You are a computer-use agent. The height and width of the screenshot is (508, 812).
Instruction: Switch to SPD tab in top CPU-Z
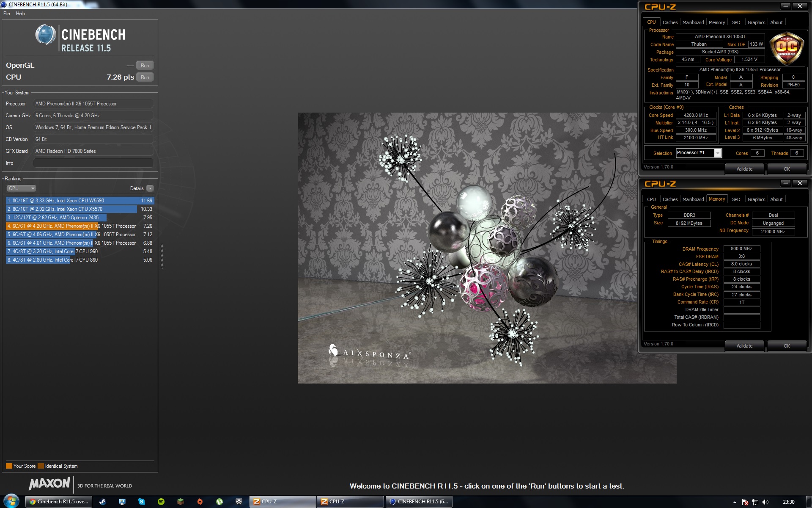click(736, 22)
